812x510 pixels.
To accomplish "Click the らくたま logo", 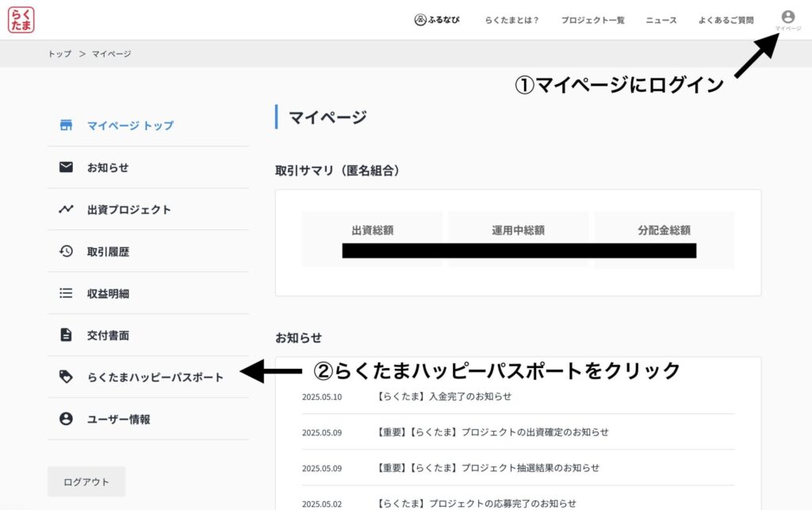I will click(21, 20).
